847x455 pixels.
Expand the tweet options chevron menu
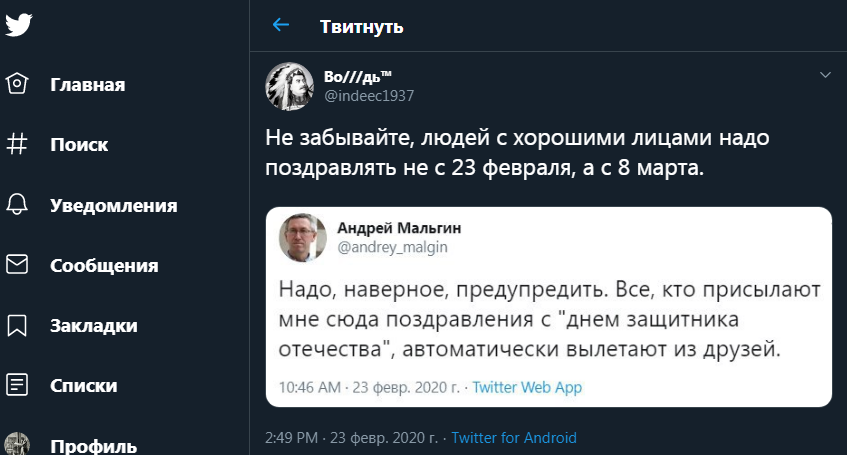825,75
